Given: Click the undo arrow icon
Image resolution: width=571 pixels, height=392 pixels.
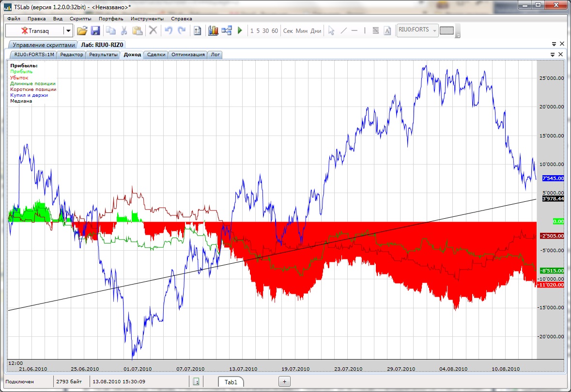Looking at the screenshot, I should [169, 30].
